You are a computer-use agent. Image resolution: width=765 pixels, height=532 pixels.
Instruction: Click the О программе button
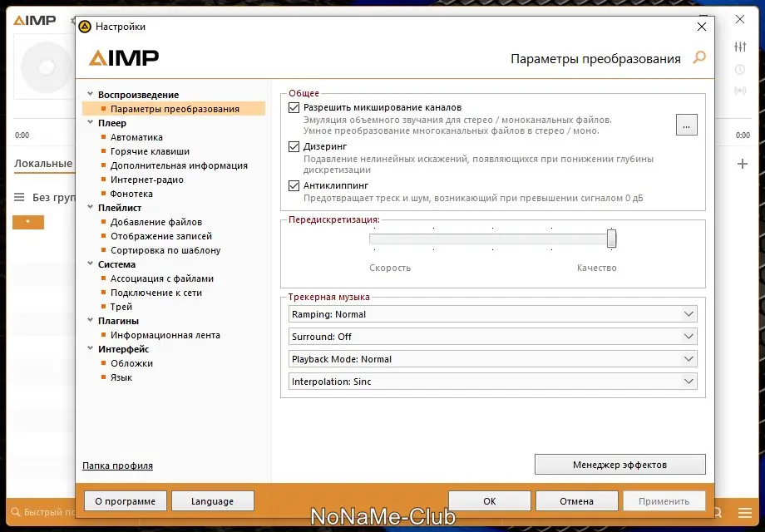pyautogui.click(x=126, y=500)
